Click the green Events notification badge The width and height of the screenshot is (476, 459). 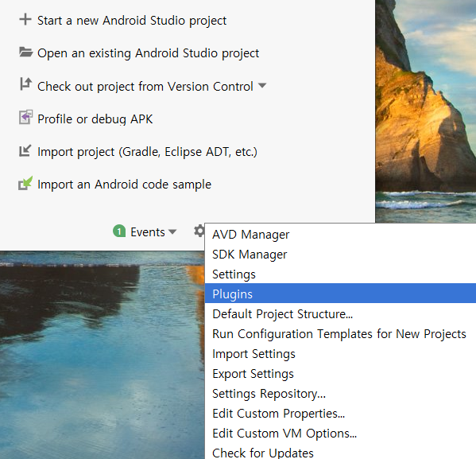[119, 231]
